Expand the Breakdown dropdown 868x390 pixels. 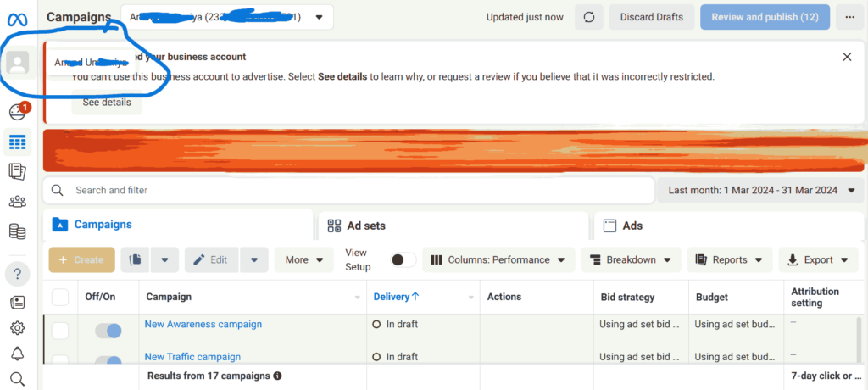click(x=632, y=260)
